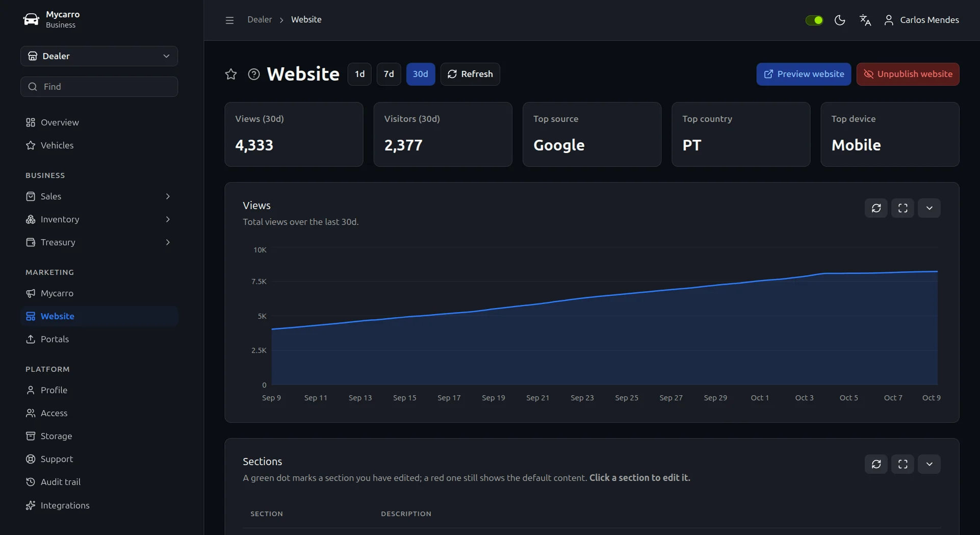Open the Access page

click(99, 413)
